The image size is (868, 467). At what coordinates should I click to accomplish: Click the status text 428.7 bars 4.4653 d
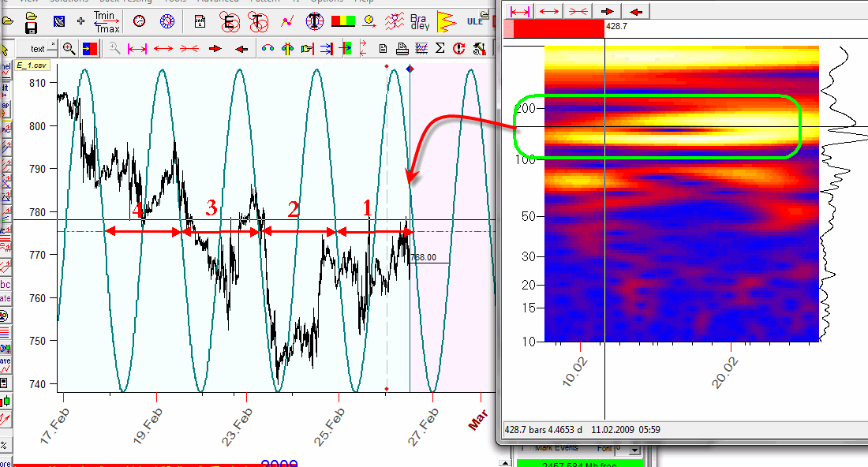pos(543,429)
